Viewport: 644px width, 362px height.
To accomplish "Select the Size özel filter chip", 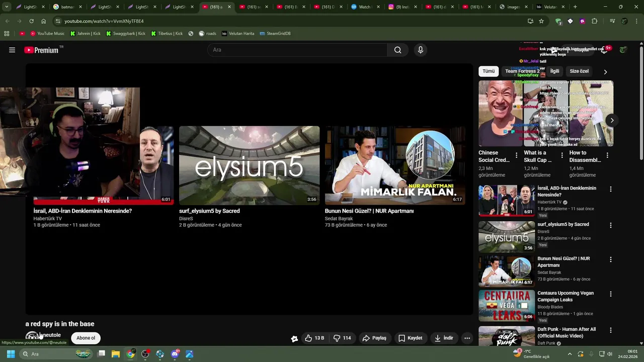I will (579, 71).
